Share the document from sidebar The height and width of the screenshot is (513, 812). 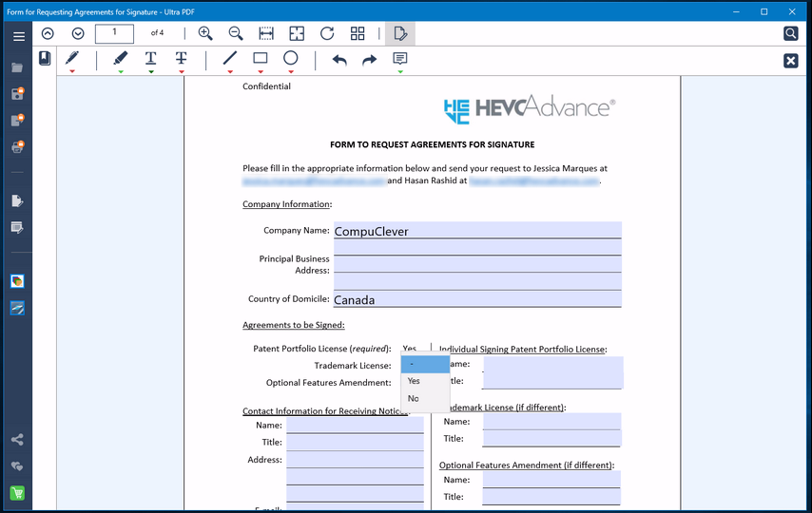click(17, 440)
